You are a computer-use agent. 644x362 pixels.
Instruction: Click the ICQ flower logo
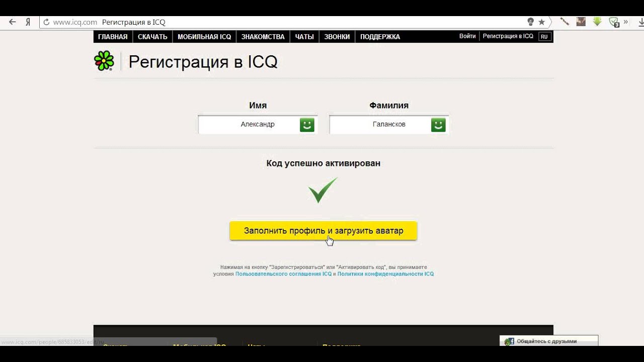pos(104,61)
